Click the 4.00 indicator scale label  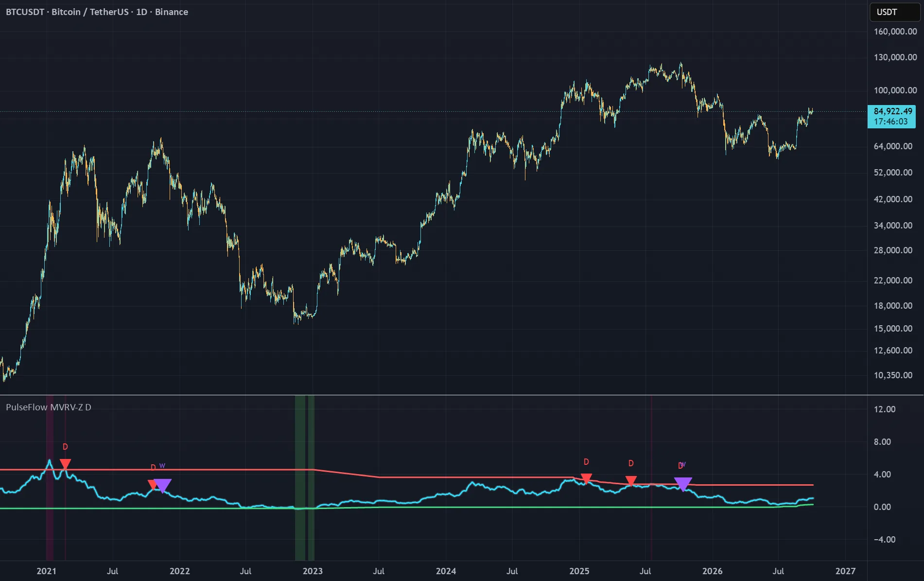[883, 475]
